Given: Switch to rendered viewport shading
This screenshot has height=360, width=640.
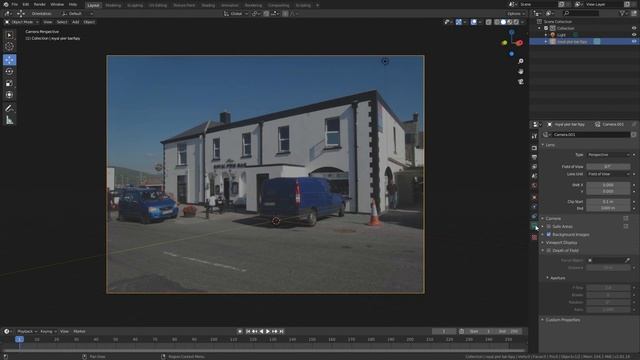Looking at the screenshot, I should [516, 22].
